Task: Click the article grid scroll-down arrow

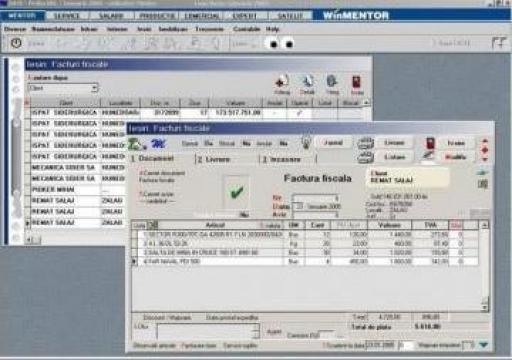Action: pyautogui.click(x=485, y=307)
